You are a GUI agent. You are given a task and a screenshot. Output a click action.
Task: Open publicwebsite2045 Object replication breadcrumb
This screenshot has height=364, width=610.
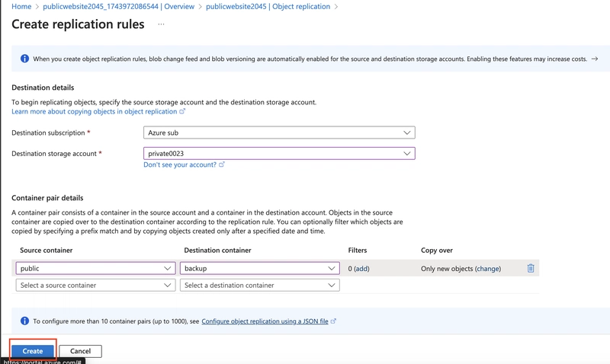coord(268,6)
